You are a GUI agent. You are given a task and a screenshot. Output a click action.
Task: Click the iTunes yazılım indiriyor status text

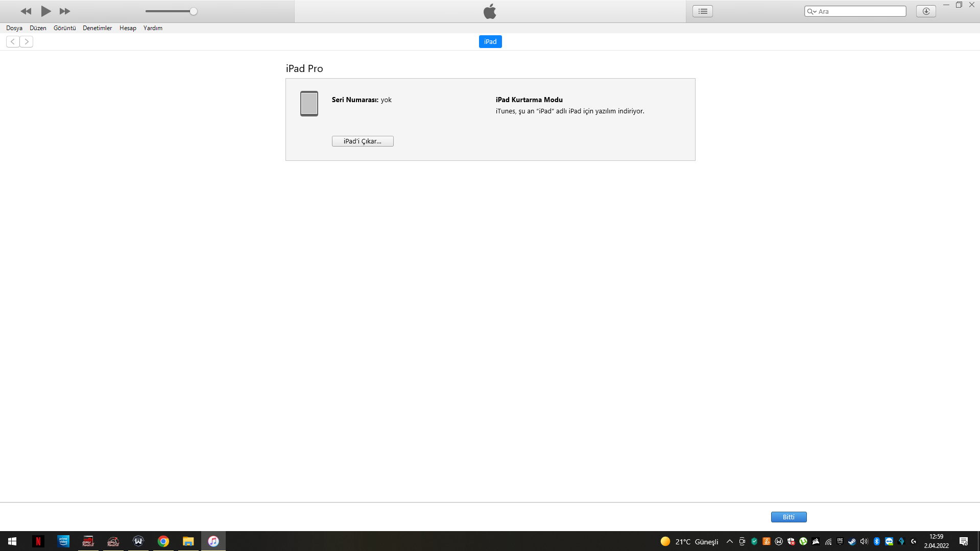pos(570,111)
